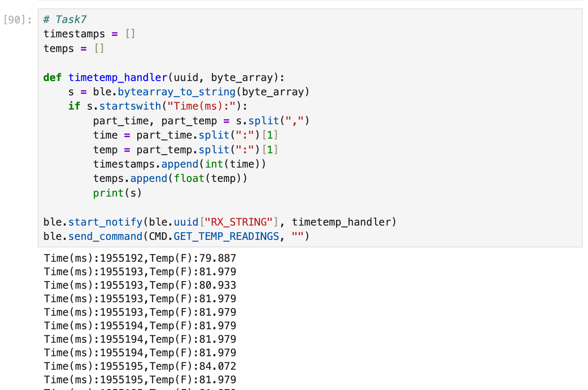Screen dimensions: 588x390
Task: Click the left margin beside the code cell
Action: 18,119
